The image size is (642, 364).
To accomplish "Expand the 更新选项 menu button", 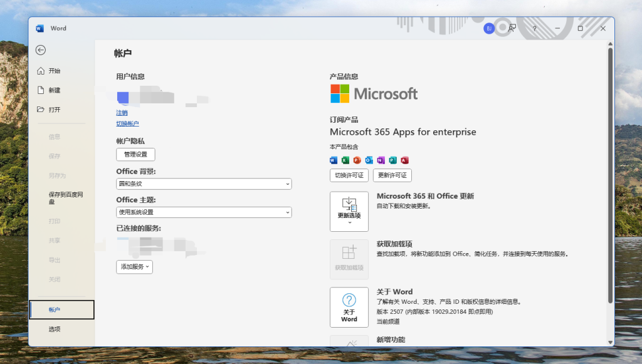I will click(349, 211).
